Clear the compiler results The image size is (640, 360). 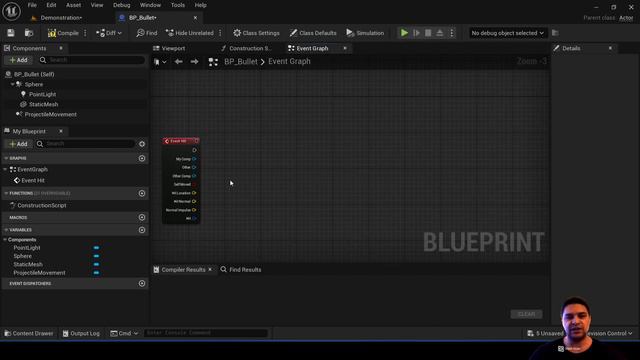point(526,314)
